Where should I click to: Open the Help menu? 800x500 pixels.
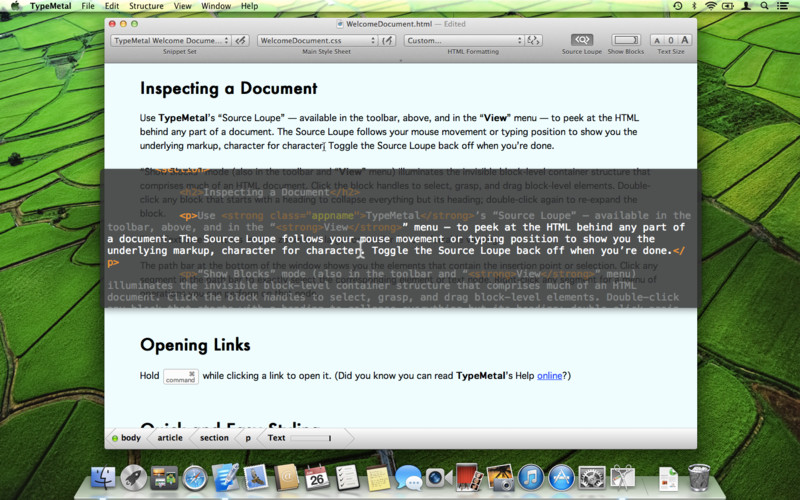(249, 6)
